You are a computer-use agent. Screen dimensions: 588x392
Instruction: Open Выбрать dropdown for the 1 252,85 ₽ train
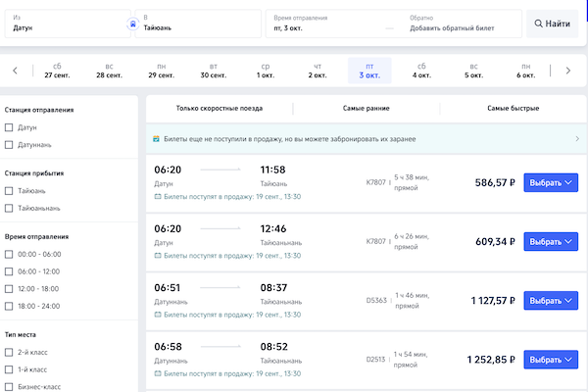tap(551, 360)
